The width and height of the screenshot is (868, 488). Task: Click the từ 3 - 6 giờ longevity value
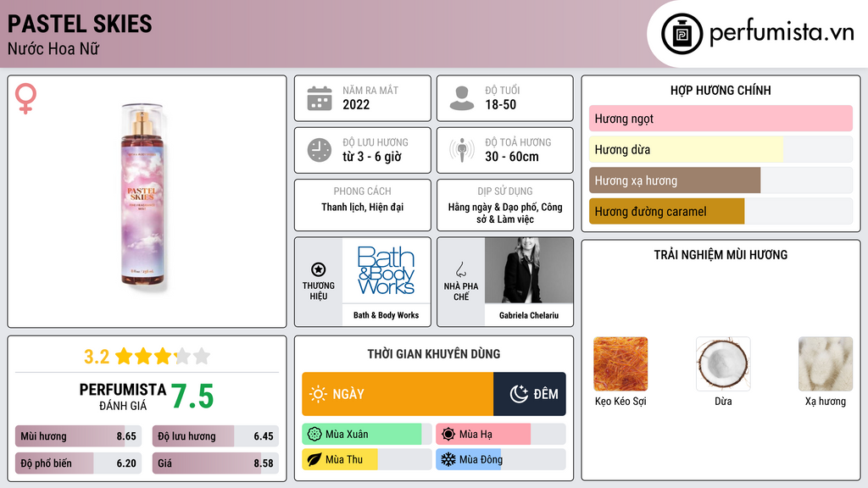point(372,157)
